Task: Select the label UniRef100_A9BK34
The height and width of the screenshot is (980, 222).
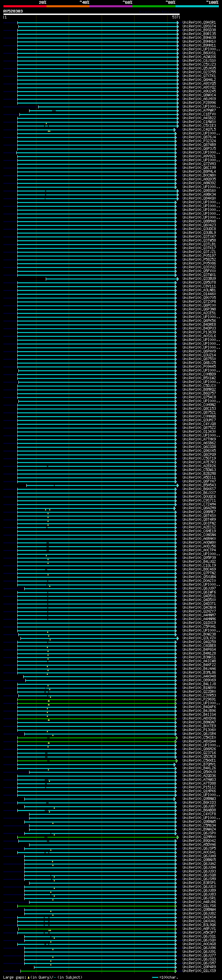Action: point(199,194)
